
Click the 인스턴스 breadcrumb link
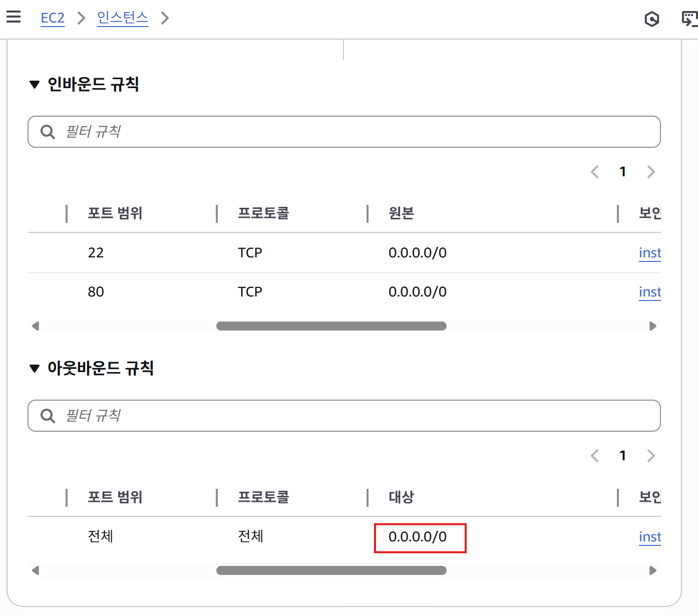coord(123,18)
